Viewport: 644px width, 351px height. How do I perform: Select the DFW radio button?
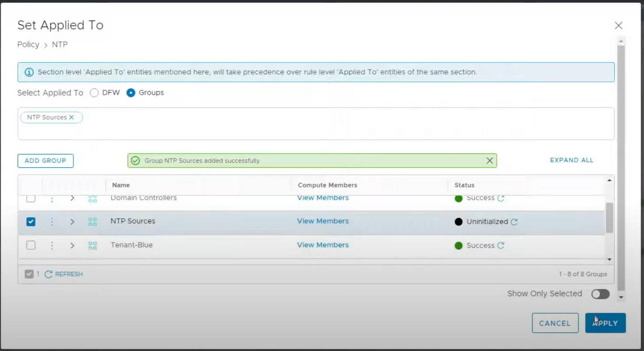[94, 93]
